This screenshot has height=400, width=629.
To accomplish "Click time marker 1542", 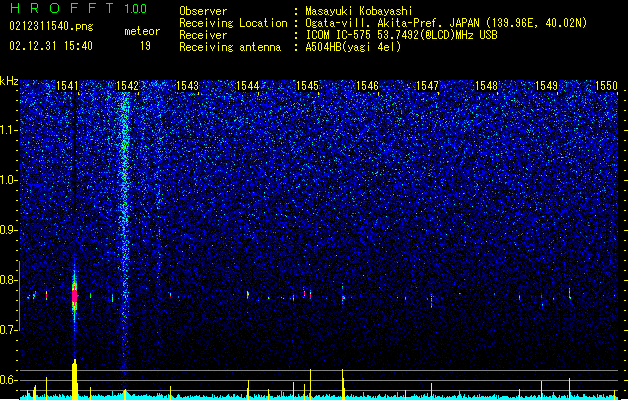I will click(127, 86).
